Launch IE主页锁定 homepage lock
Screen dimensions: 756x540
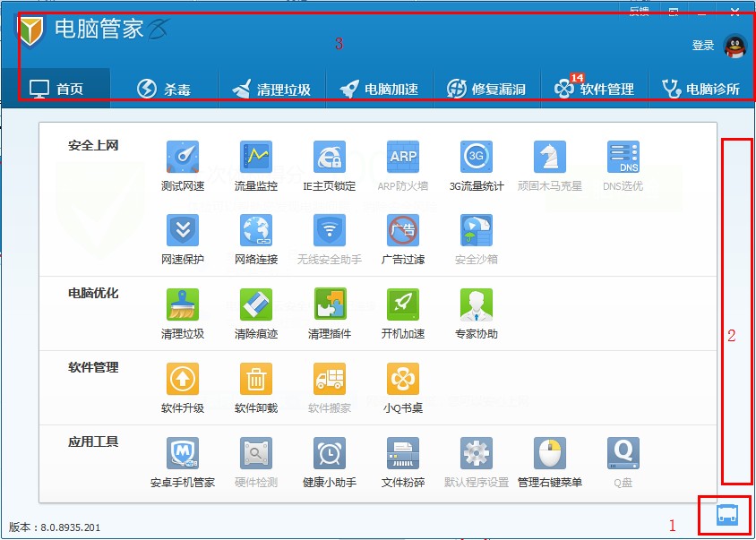click(x=330, y=167)
